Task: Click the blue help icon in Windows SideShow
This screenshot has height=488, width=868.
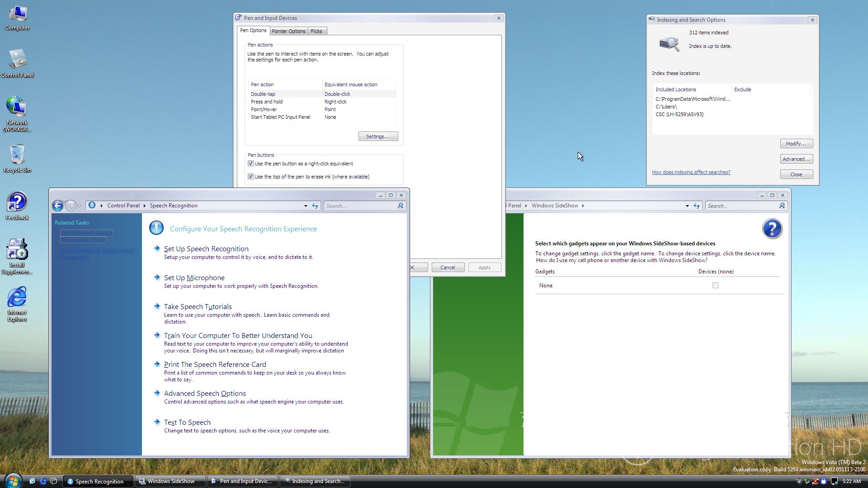Action: tap(772, 229)
